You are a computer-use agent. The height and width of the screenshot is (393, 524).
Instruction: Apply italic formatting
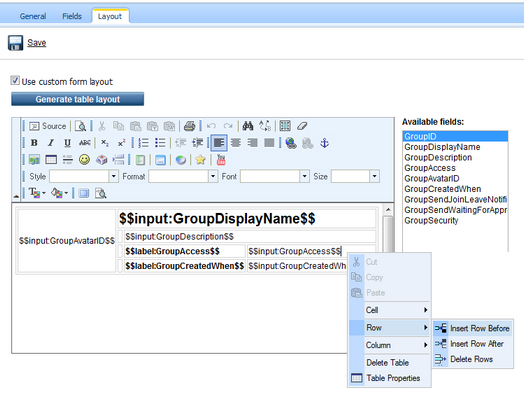coord(51,143)
